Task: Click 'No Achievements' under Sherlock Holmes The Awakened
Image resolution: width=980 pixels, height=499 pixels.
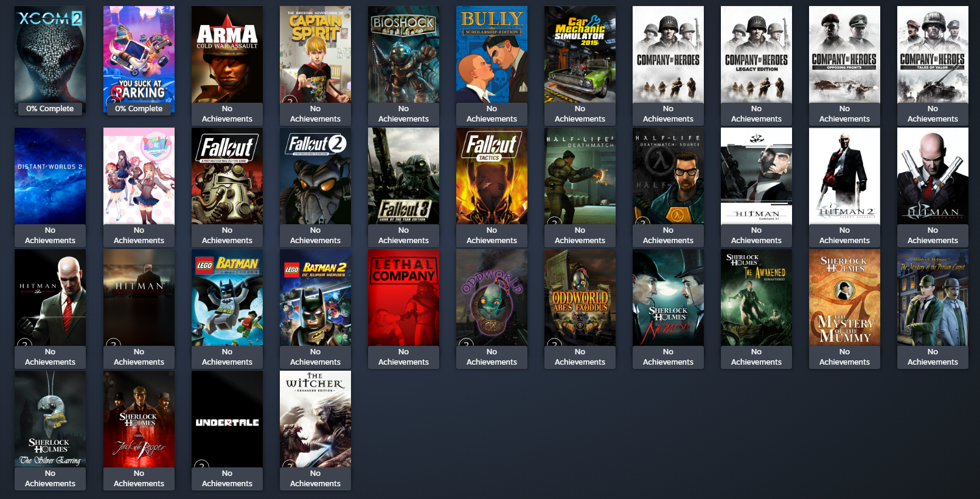Action: coord(756,357)
